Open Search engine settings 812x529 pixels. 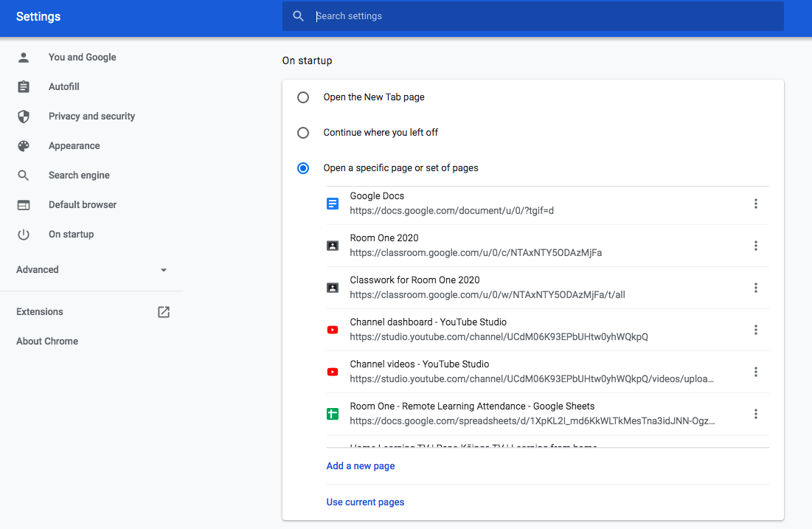(79, 175)
